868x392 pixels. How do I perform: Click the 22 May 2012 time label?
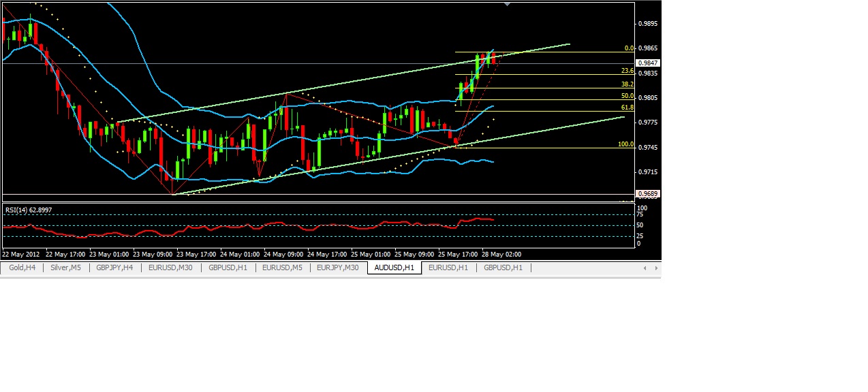[x=20, y=254]
